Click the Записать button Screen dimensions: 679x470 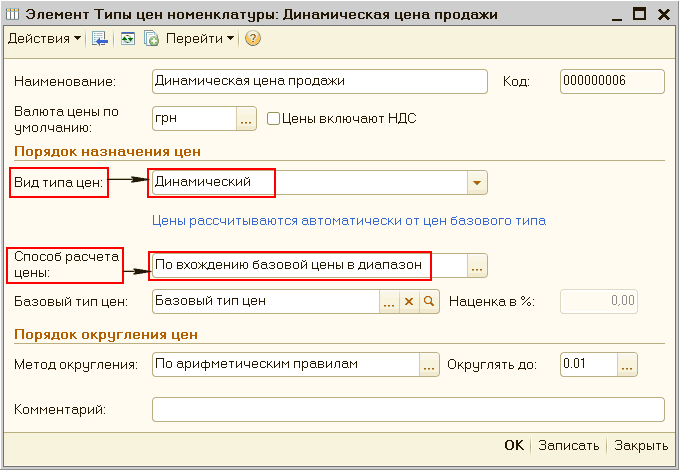tap(568, 446)
